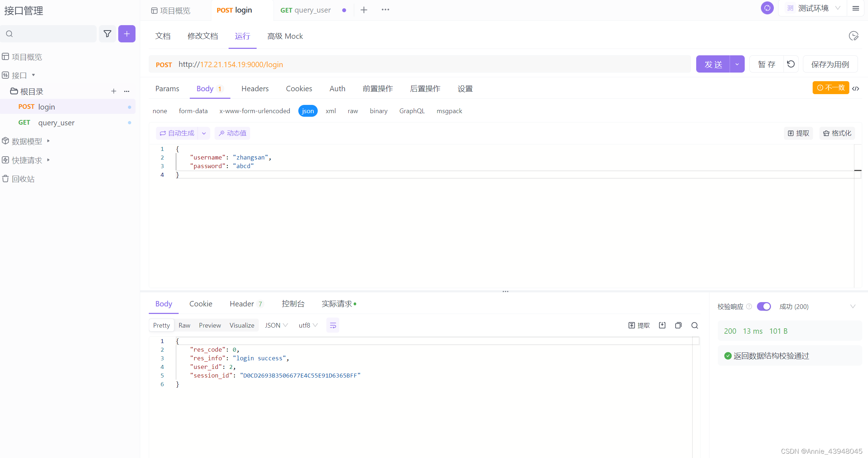The width and height of the screenshot is (868, 458).
Task: Click the download response icon
Action: pyautogui.click(x=662, y=325)
